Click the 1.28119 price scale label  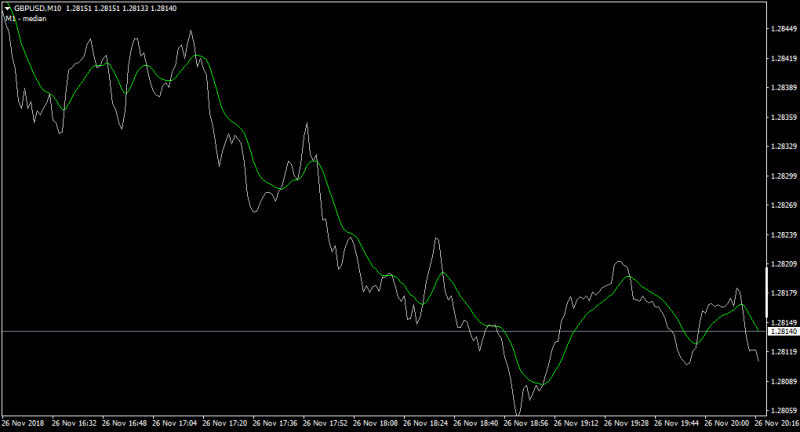784,352
